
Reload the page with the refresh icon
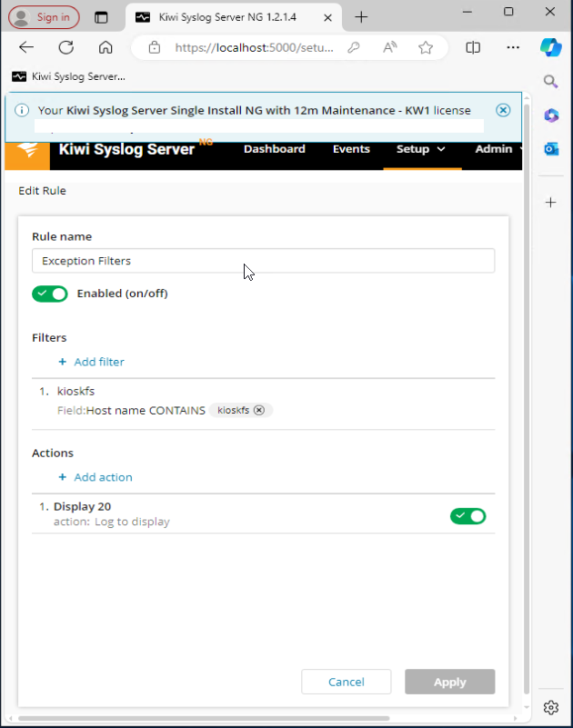(66, 47)
